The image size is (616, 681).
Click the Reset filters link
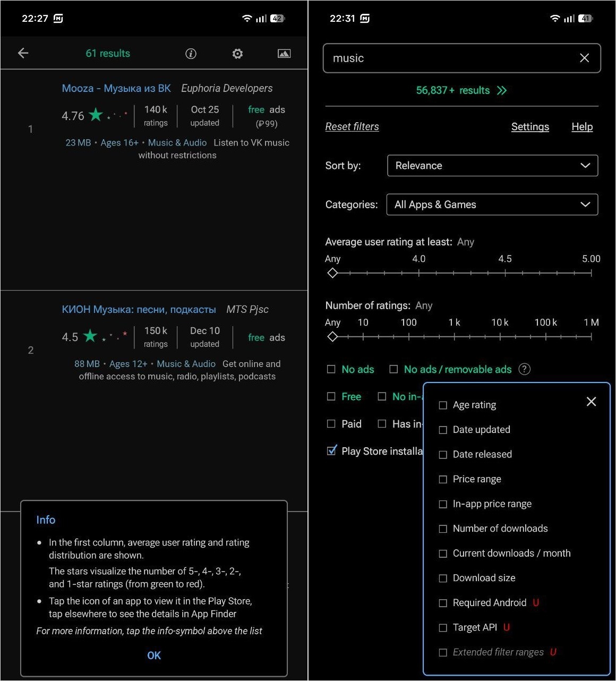point(352,126)
